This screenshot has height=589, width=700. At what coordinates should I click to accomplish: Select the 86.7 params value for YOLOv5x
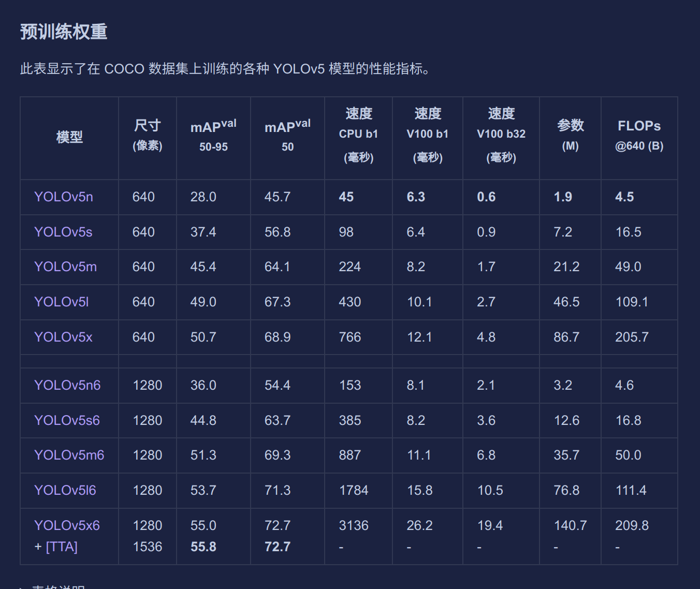click(x=566, y=337)
